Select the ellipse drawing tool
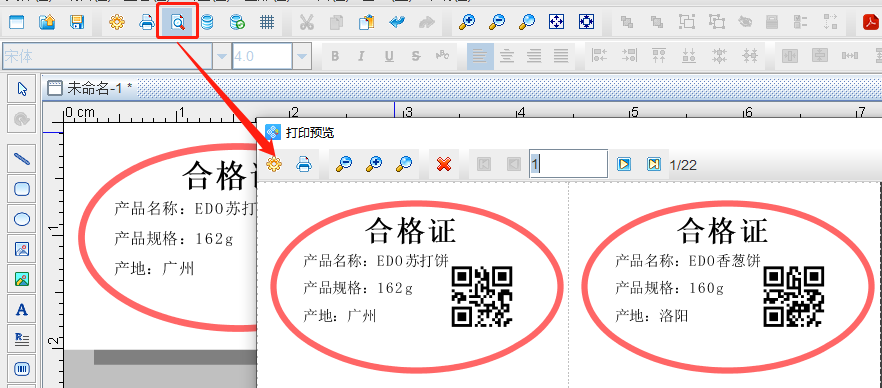This screenshot has width=882, height=388. tap(21, 219)
